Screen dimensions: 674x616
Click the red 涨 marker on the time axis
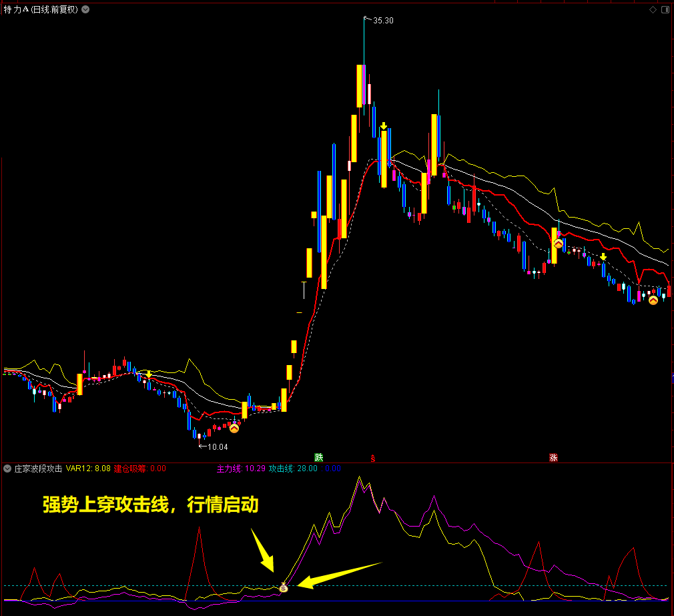click(553, 457)
